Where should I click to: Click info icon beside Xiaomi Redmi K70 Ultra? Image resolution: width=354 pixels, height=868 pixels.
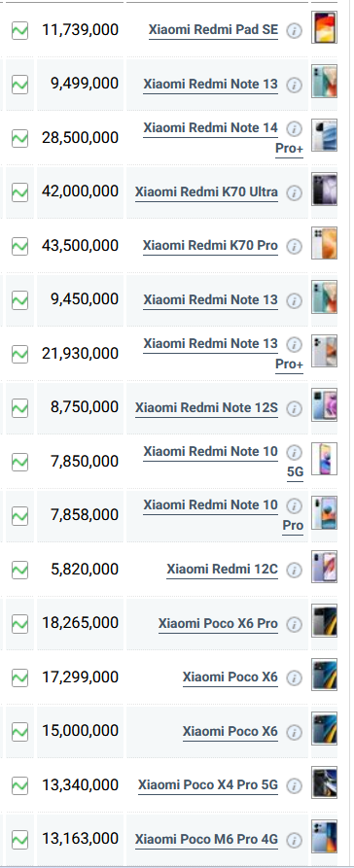(x=294, y=192)
